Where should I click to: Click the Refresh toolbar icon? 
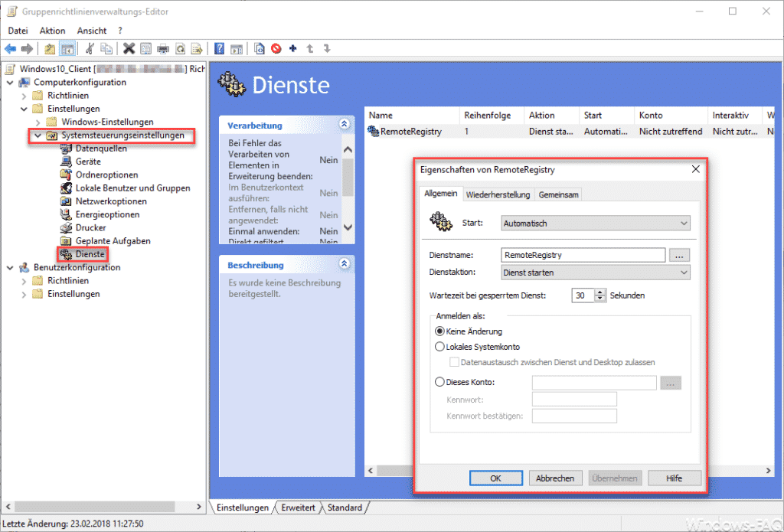click(x=178, y=48)
